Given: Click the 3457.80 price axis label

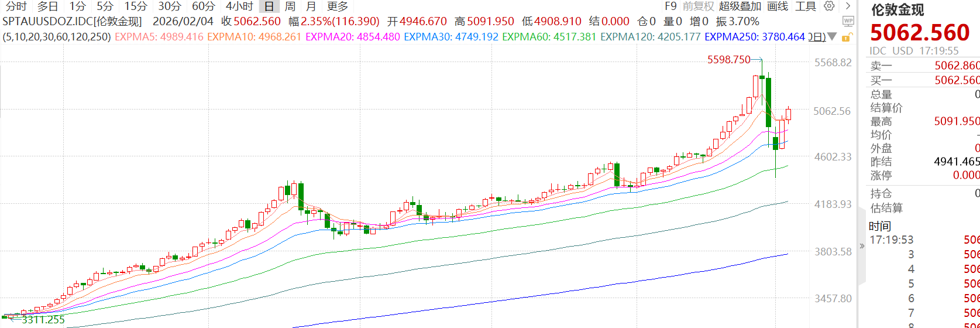Looking at the screenshot, I should (833, 299).
